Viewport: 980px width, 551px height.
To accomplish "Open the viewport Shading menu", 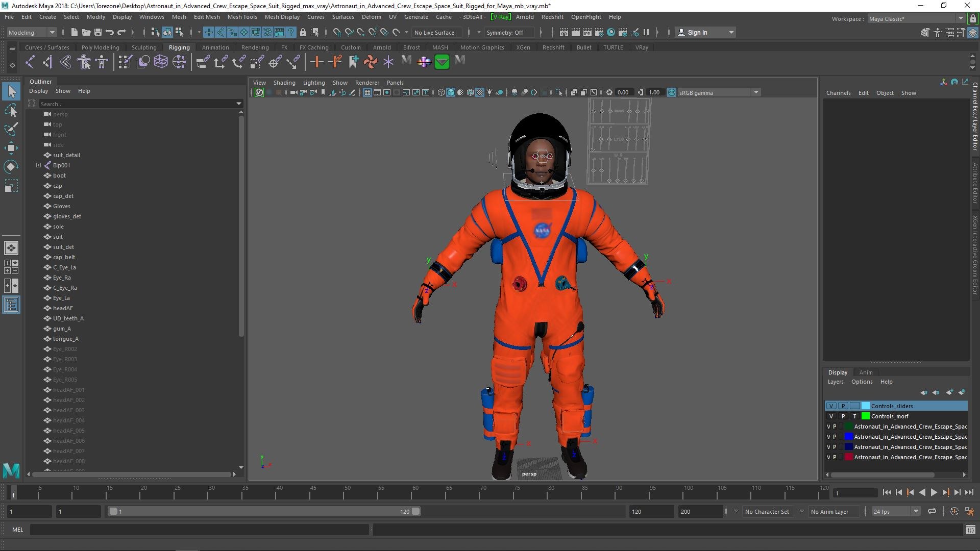I will pos(284,83).
